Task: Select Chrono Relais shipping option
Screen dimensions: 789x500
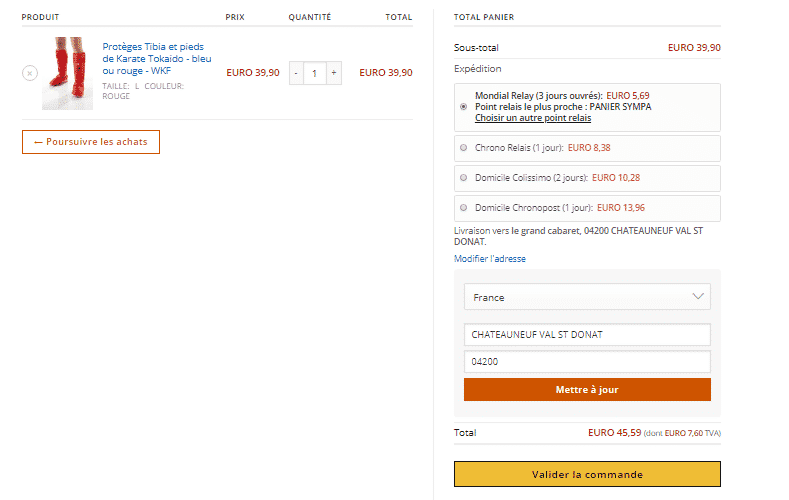Action: (x=463, y=147)
